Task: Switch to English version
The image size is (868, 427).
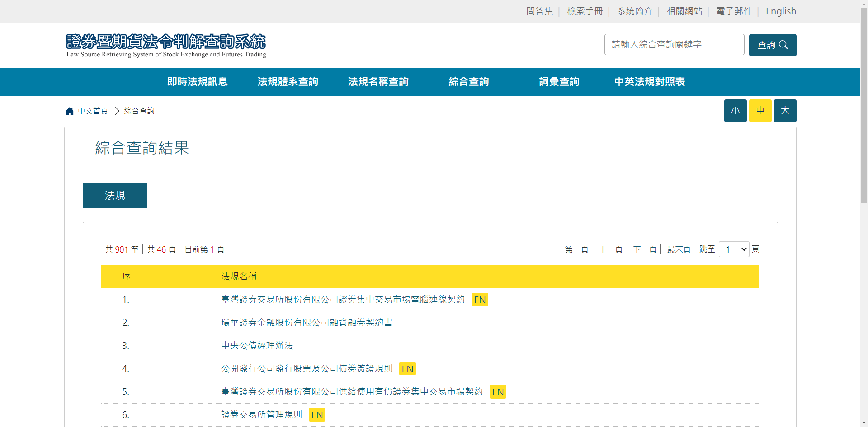Action: (781, 11)
